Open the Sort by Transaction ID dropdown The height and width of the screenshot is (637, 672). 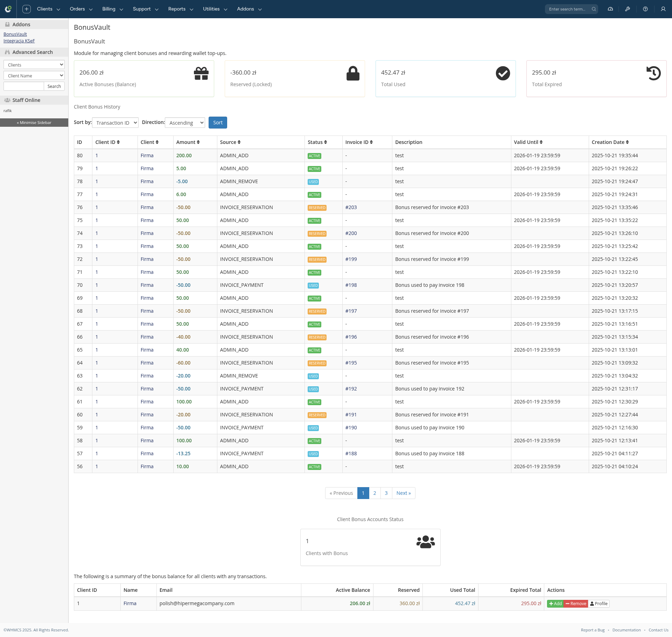tap(115, 123)
